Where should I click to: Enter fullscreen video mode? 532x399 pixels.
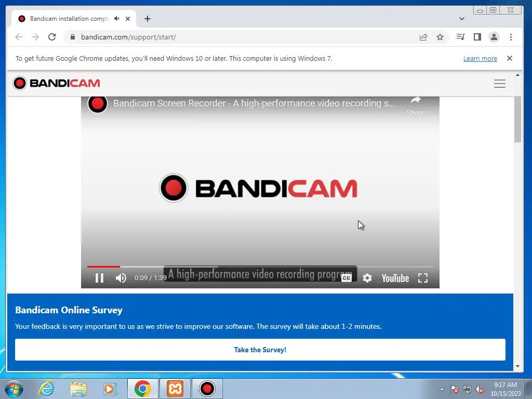coord(423,278)
